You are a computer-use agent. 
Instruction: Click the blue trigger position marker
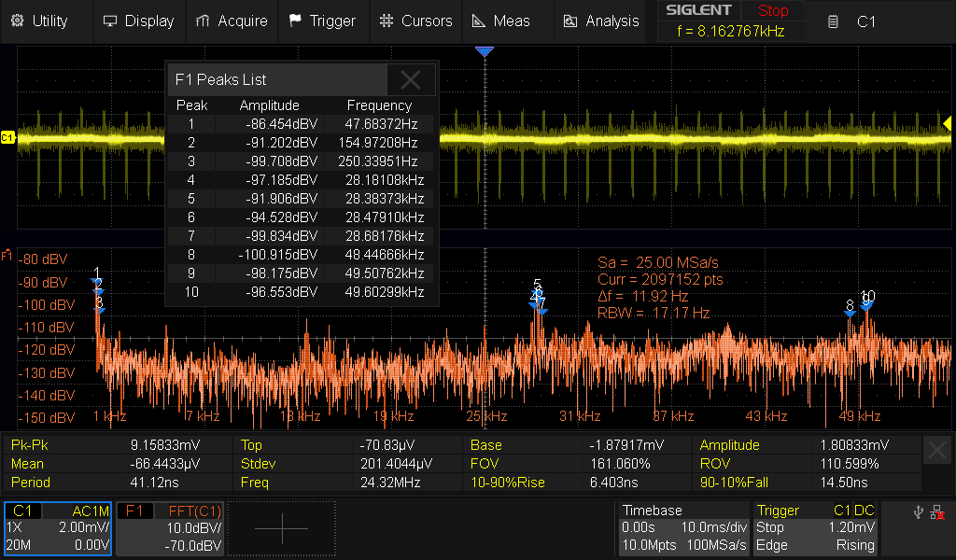coord(484,52)
